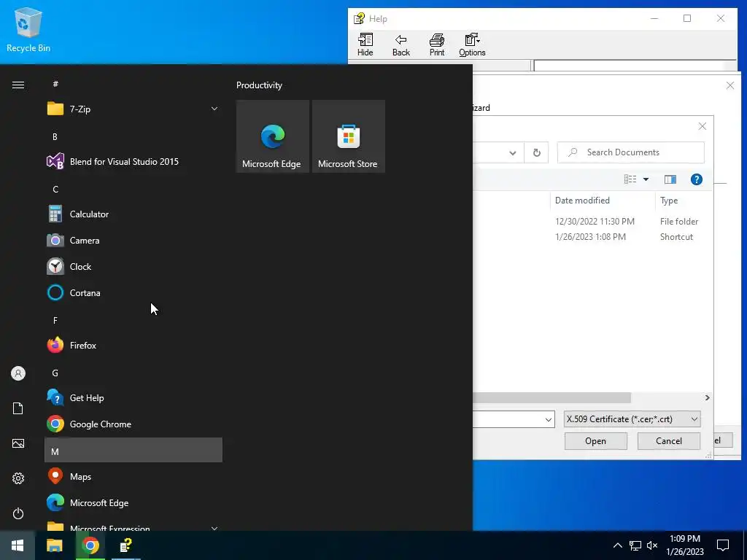747x560 pixels.
Task: Open the file name combo box dropdown
Action: point(549,419)
